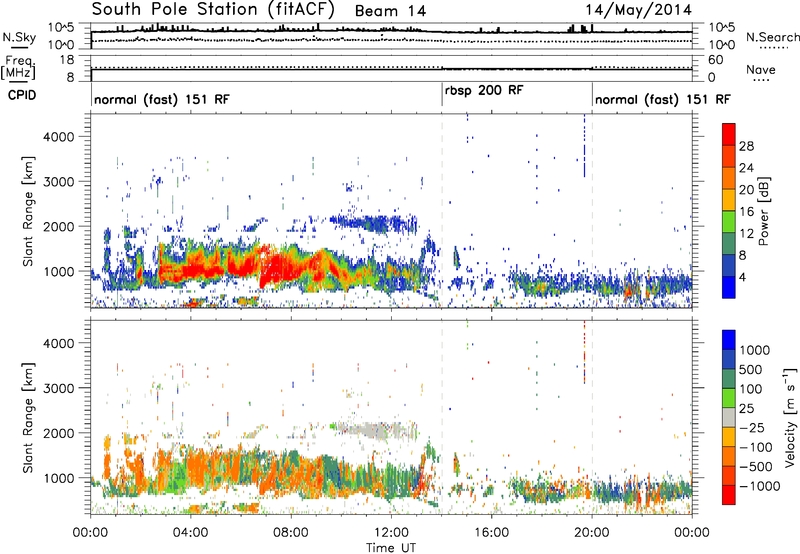Click the 'CPID' row label
The image size is (800, 554).
pyautogui.click(x=22, y=95)
